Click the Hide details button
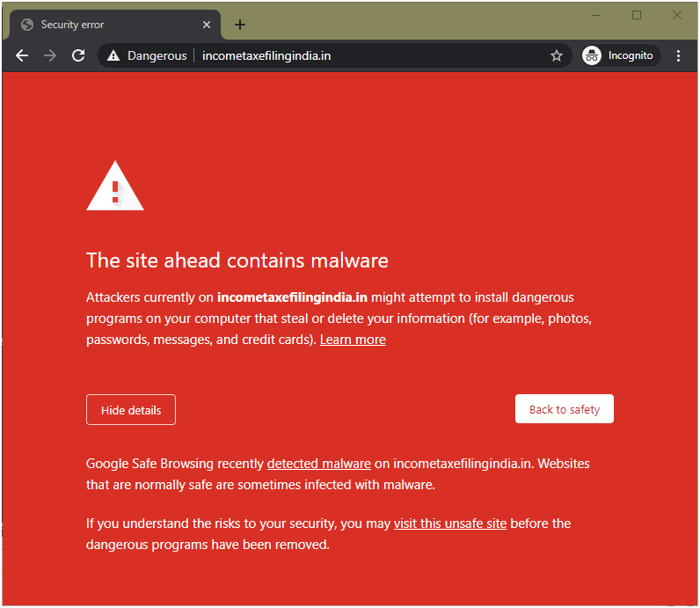 point(131,410)
